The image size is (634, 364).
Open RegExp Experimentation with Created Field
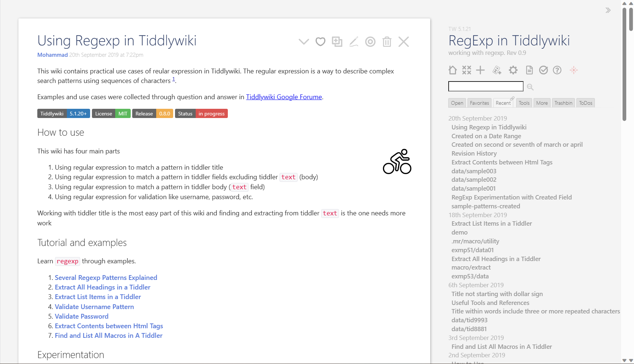coord(511,197)
